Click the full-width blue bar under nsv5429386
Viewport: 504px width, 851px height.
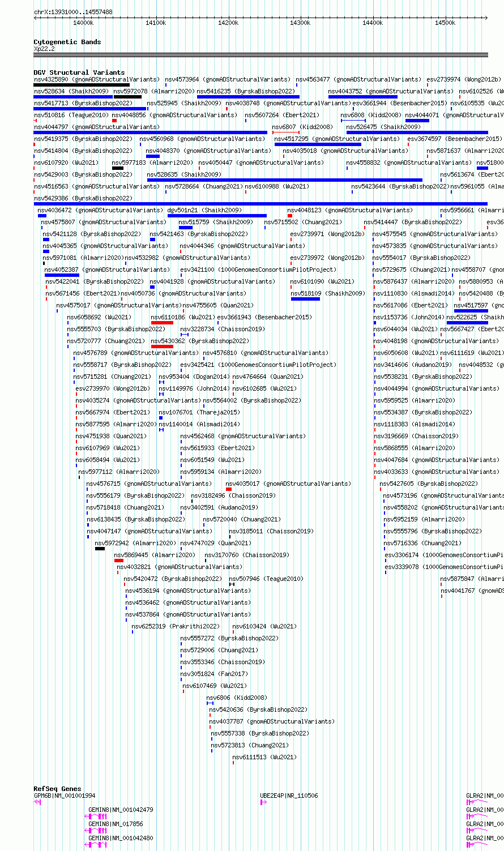(261, 204)
